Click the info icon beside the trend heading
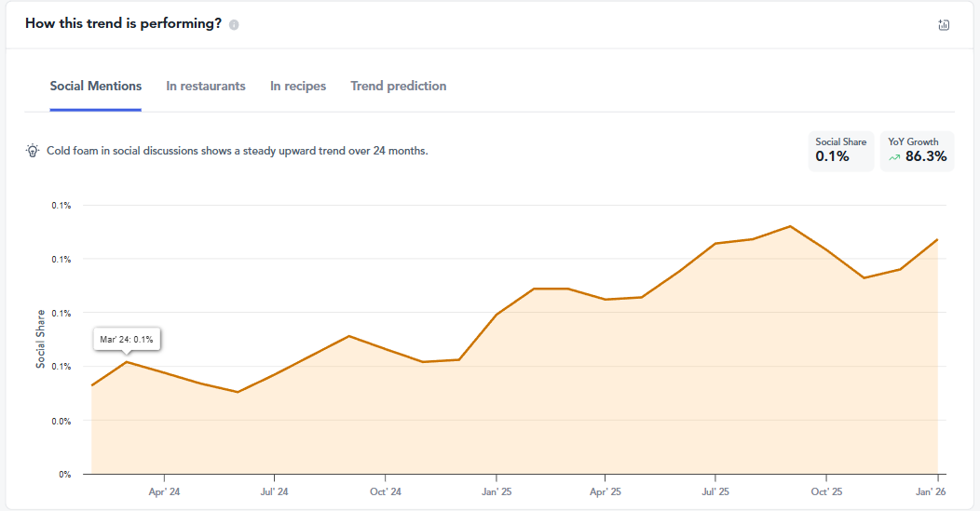980x511 pixels. [234, 25]
